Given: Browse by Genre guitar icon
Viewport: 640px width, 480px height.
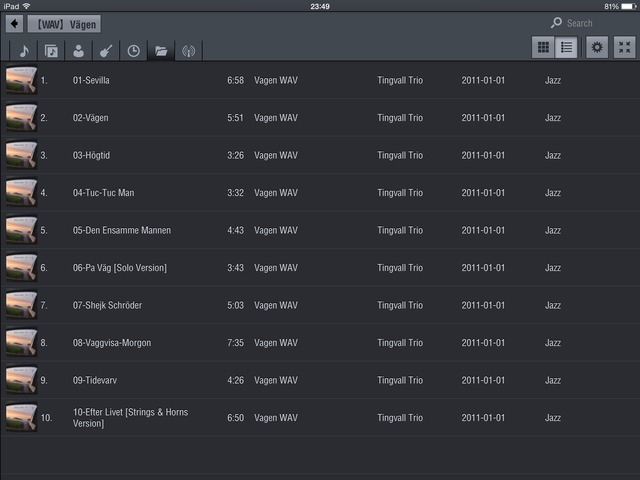Looking at the screenshot, I should pyautogui.click(x=105, y=50).
